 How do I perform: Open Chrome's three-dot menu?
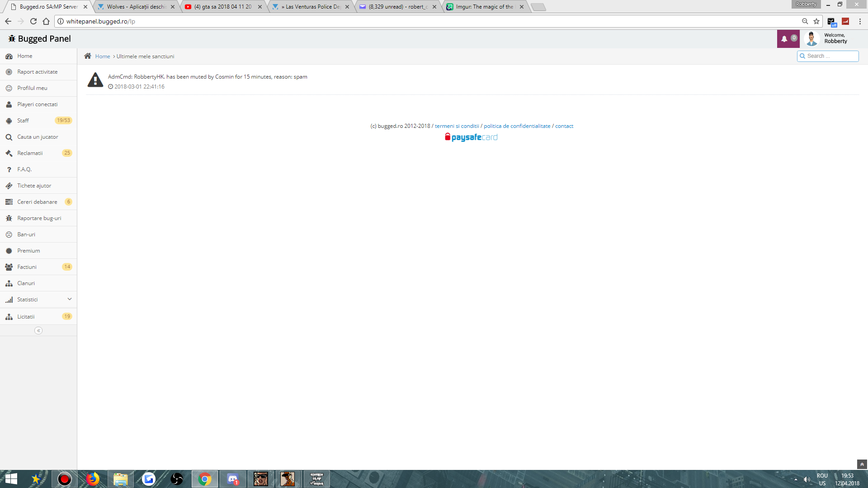(860, 21)
